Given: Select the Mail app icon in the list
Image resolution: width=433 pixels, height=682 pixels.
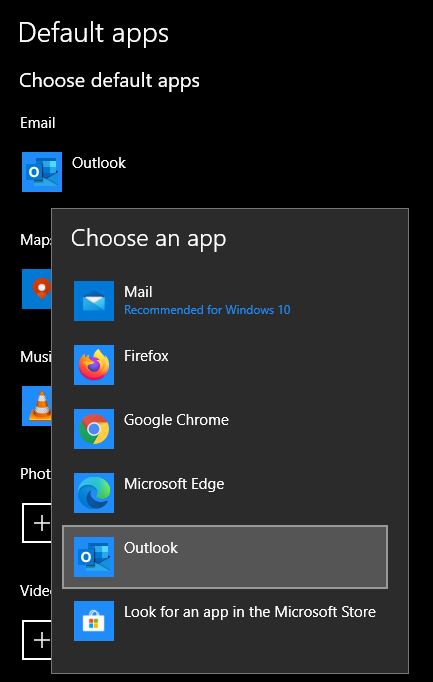Looking at the screenshot, I should coord(94,301).
